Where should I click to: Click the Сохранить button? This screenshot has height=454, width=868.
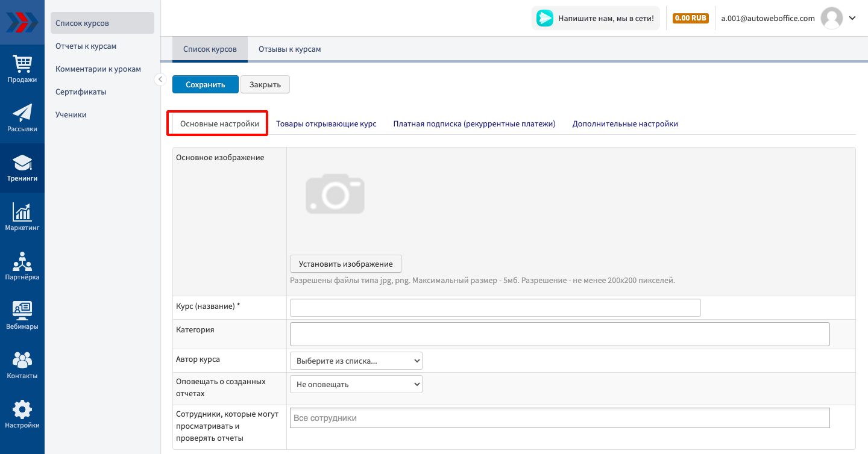click(x=205, y=84)
